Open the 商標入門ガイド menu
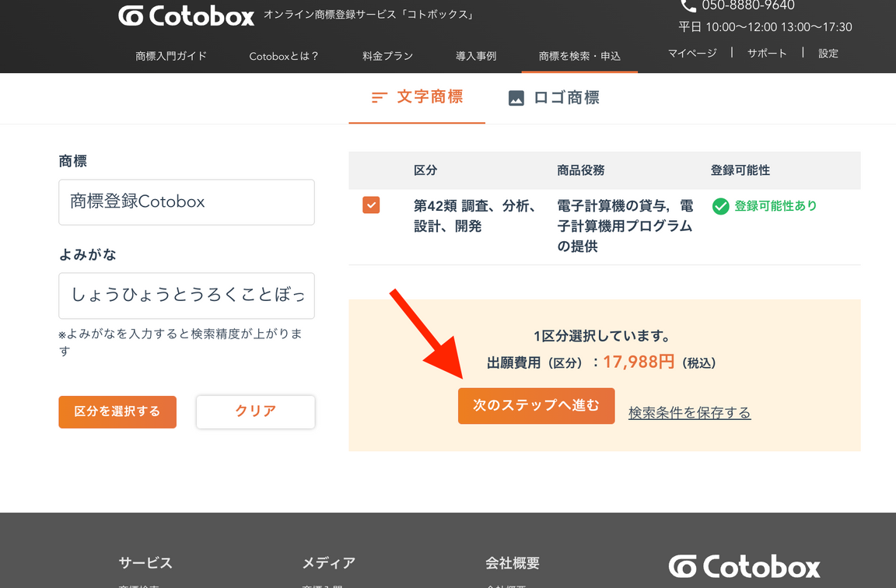Image resolution: width=896 pixels, height=588 pixels. [171, 56]
